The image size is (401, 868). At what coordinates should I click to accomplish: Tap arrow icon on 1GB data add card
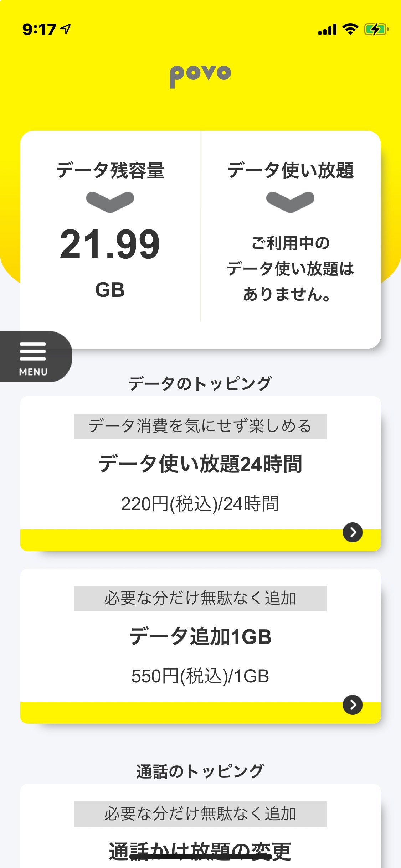pos(352,705)
